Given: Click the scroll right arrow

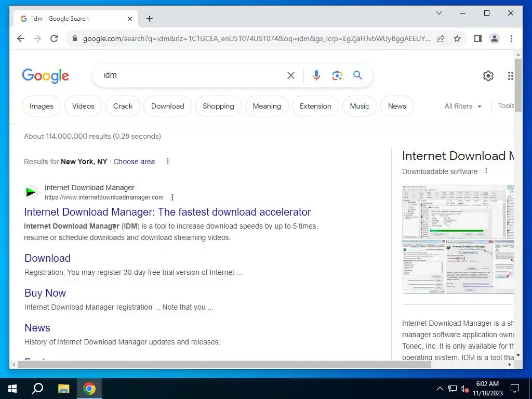Looking at the screenshot, I should (510, 365).
